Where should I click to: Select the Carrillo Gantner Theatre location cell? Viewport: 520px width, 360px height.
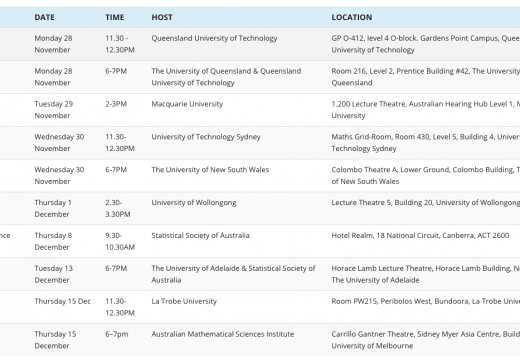[x=426, y=340]
